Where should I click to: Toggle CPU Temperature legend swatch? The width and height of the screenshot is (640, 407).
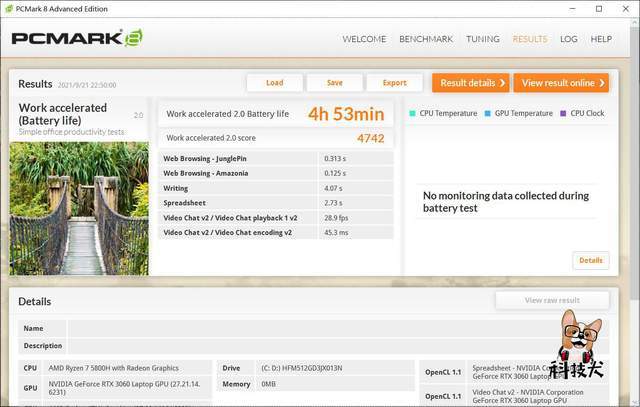pyautogui.click(x=412, y=113)
